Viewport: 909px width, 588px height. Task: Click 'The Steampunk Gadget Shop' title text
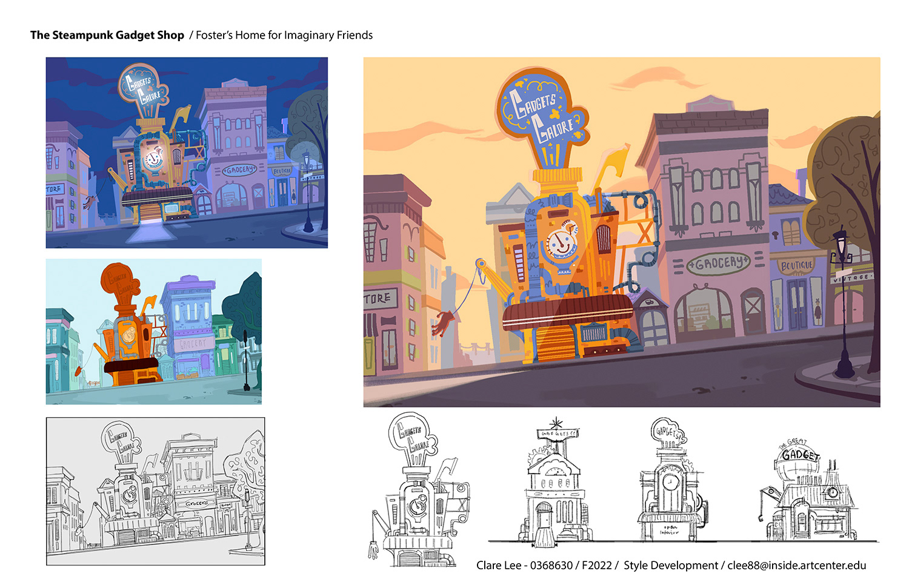[x=107, y=35]
